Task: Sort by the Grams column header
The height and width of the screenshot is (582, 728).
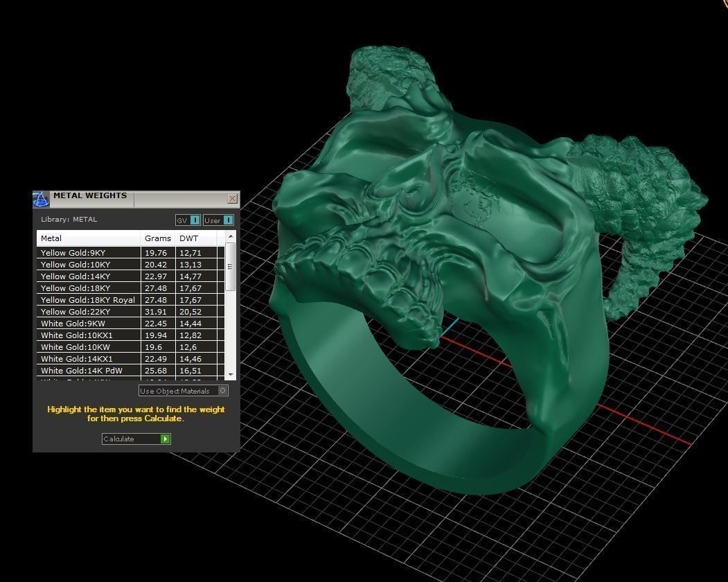Action: pos(158,238)
